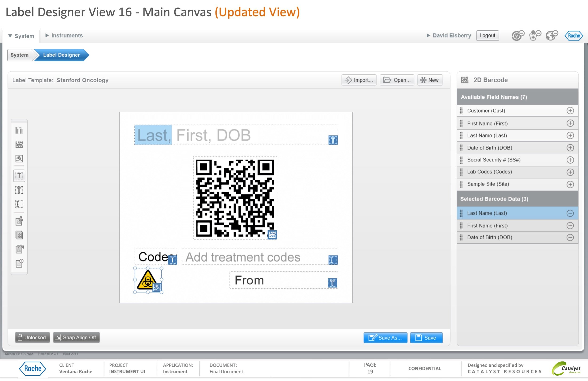Click barcode-type badge on the QR code
This screenshot has width=588, height=381.
coord(272,235)
